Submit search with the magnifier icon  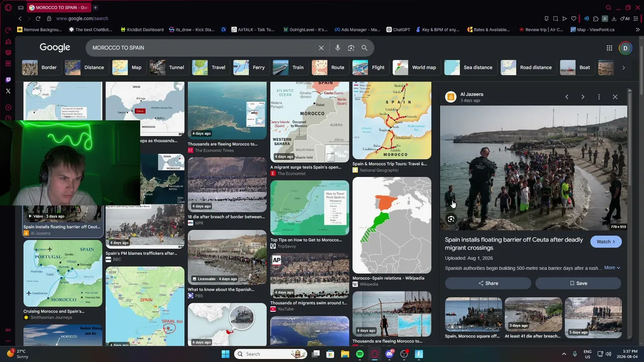(x=364, y=48)
